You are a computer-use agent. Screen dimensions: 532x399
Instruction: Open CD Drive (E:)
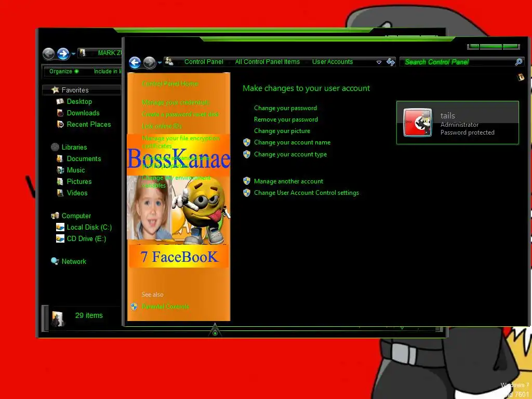[87, 239]
